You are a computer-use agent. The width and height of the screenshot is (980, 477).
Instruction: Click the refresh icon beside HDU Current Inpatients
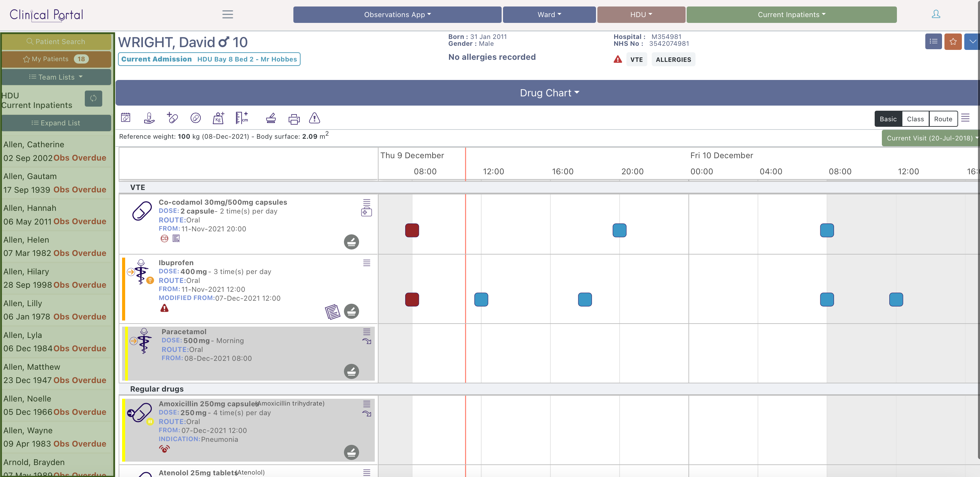click(93, 98)
